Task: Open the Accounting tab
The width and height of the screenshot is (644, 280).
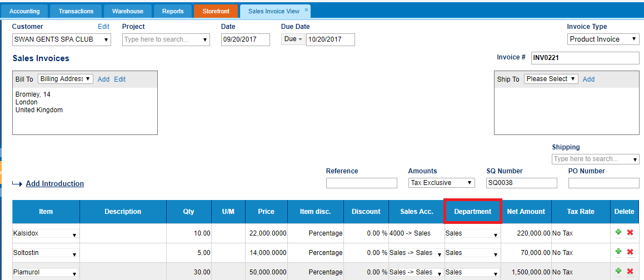Action: pos(24,11)
